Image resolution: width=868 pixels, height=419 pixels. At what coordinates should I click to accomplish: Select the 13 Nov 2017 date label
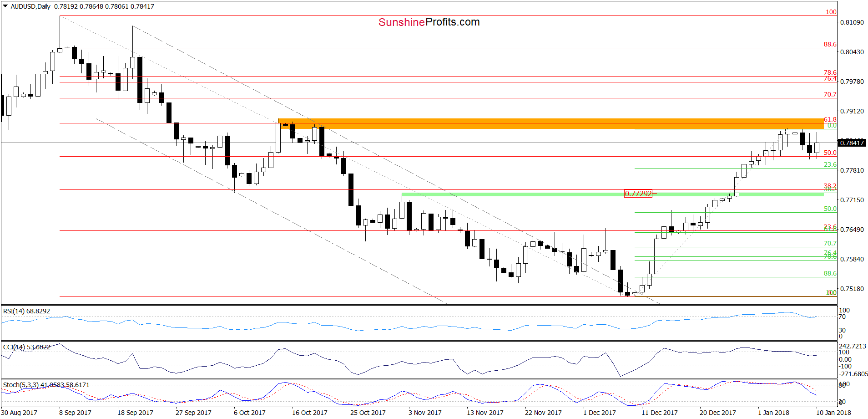tap(485, 413)
